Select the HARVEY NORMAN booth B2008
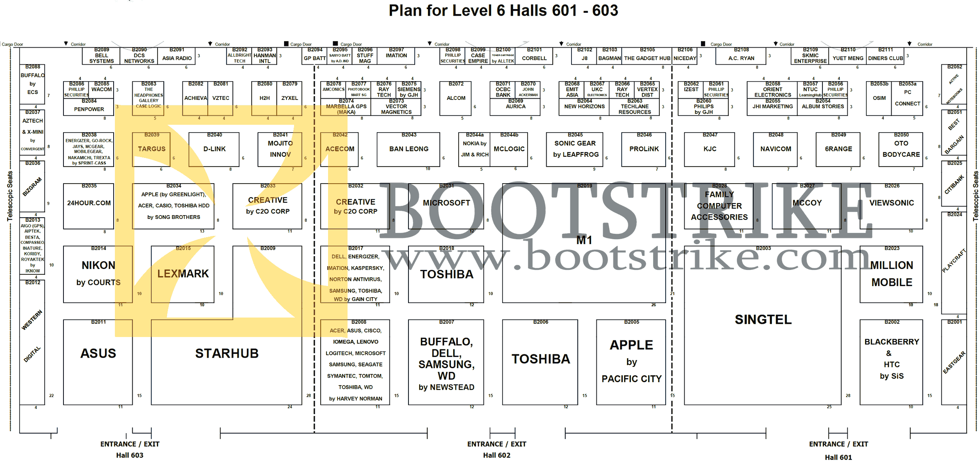The height and width of the screenshot is (468, 980). tap(355, 362)
